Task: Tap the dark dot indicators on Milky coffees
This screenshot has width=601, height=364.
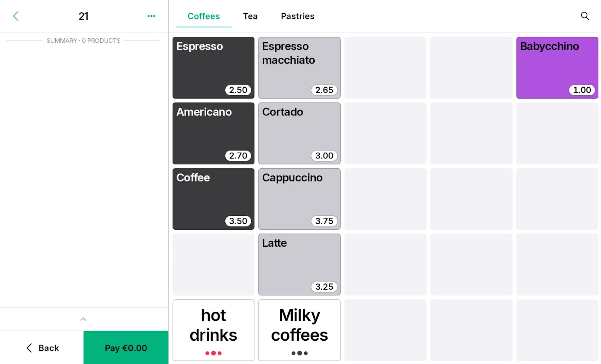Action: click(x=299, y=352)
